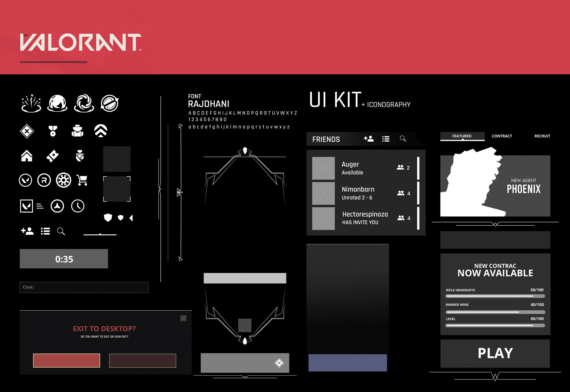
Task: Click the red confirm button in Exit dialog
Action: point(66,361)
